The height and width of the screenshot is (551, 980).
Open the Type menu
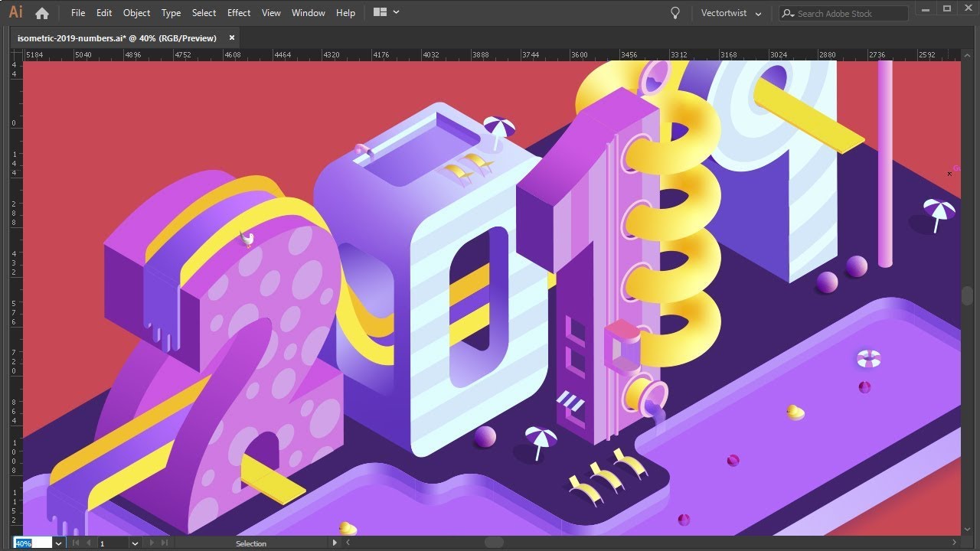tap(171, 13)
